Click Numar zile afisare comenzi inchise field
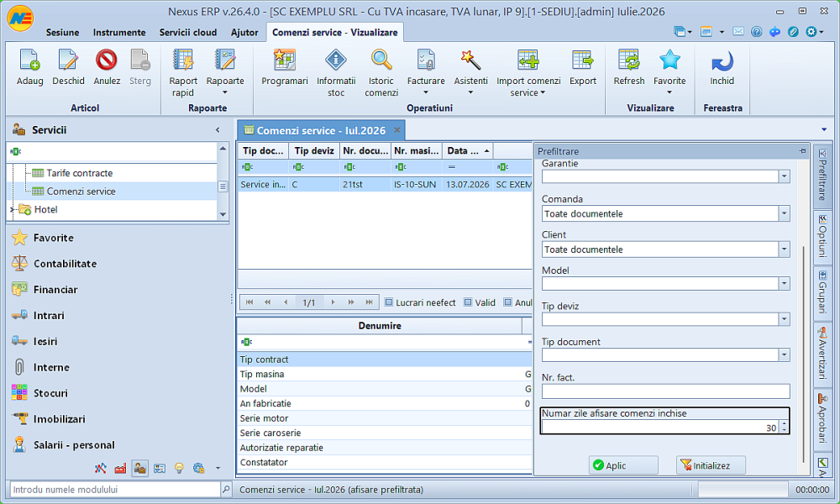This screenshot has width=840, height=504. click(660, 428)
